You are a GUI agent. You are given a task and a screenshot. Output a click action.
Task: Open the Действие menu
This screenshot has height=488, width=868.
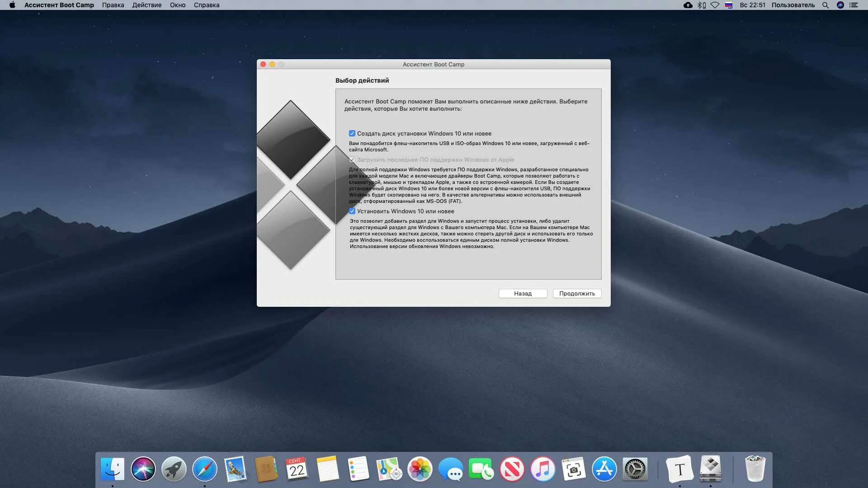point(146,5)
